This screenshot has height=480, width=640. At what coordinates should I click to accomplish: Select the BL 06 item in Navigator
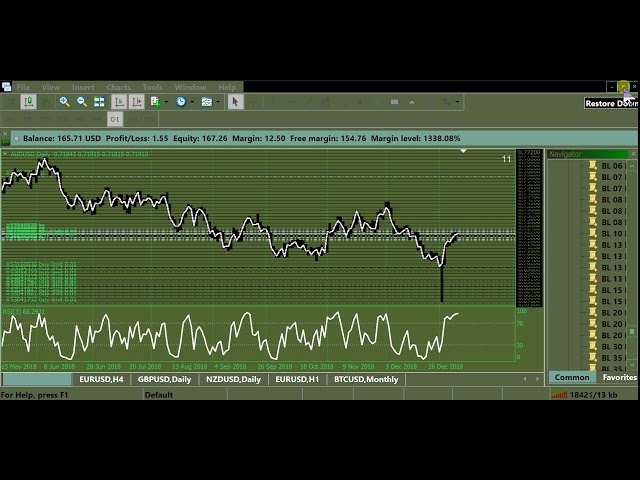pos(611,166)
